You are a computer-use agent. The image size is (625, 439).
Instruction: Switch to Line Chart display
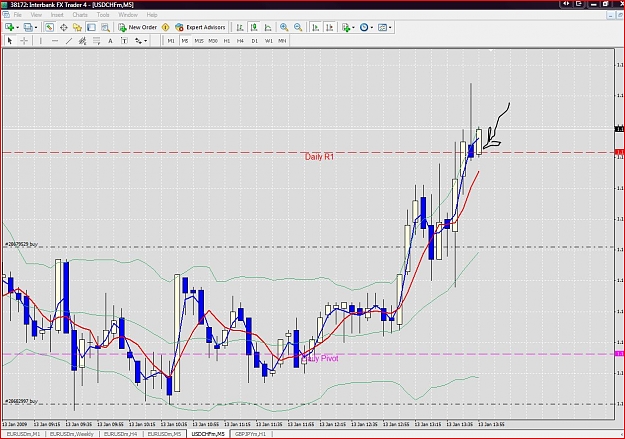pos(268,27)
